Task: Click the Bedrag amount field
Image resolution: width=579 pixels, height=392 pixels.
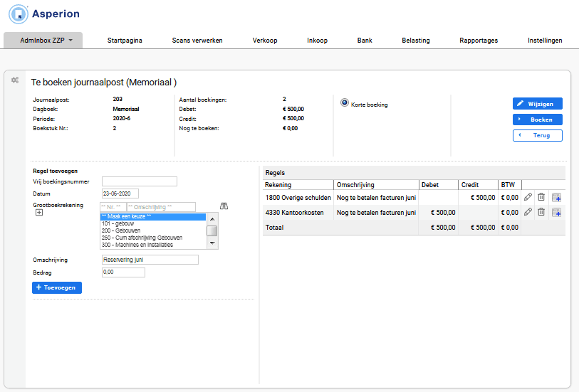Action: coord(123,272)
